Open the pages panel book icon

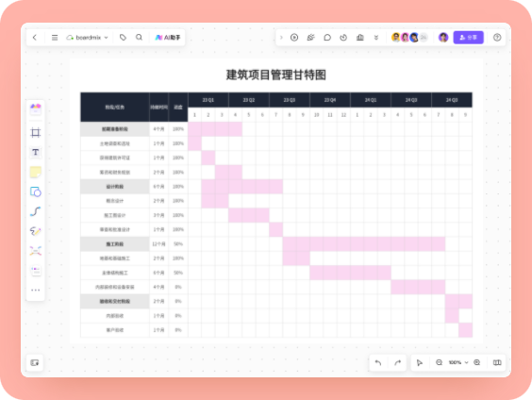pos(497,362)
